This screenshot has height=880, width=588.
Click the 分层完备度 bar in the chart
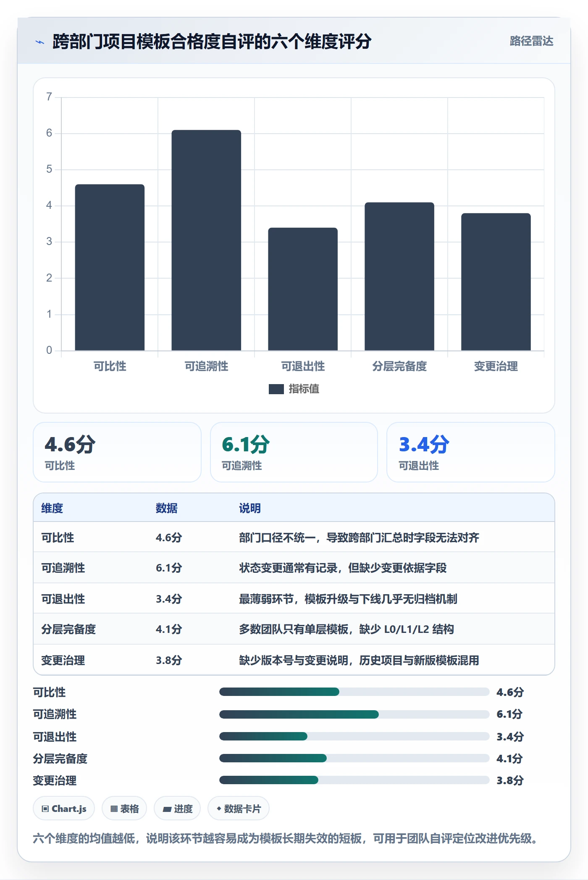click(399, 277)
